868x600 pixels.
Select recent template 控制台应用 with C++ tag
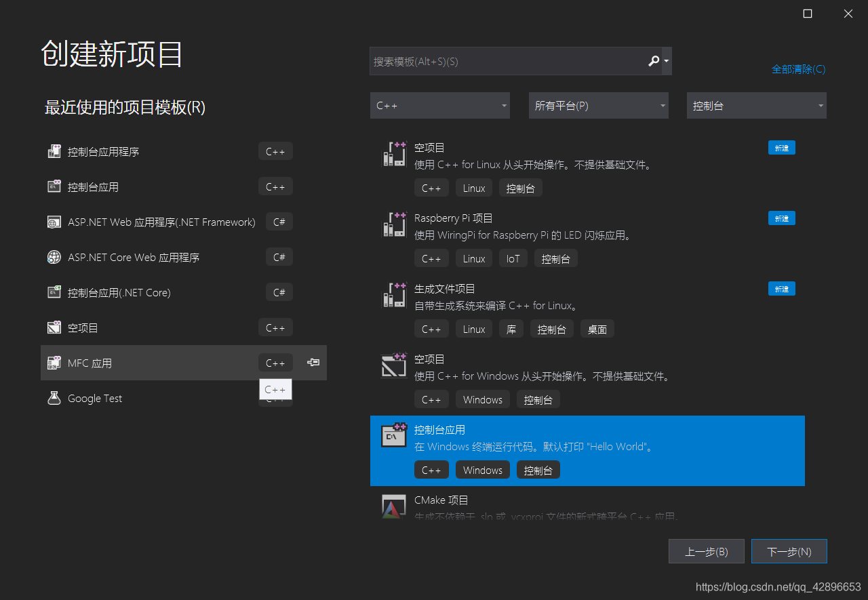pos(184,187)
